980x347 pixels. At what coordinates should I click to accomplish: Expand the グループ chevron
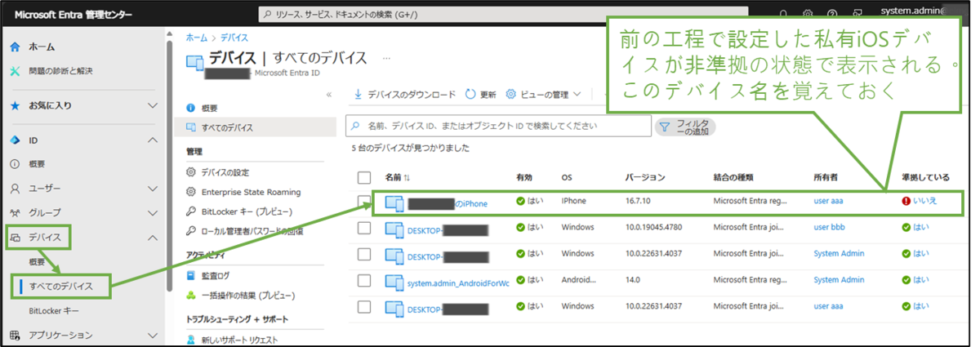(x=152, y=213)
